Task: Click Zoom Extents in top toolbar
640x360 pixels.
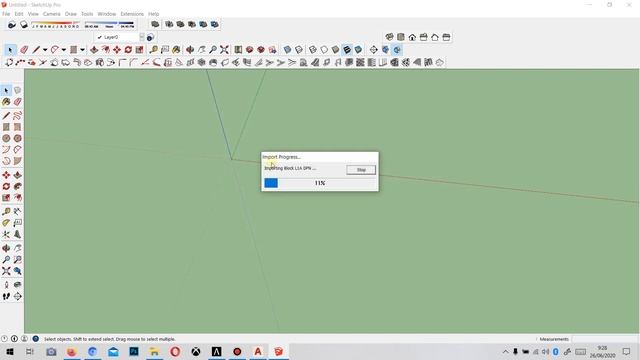Action: click(x=224, y=50)
